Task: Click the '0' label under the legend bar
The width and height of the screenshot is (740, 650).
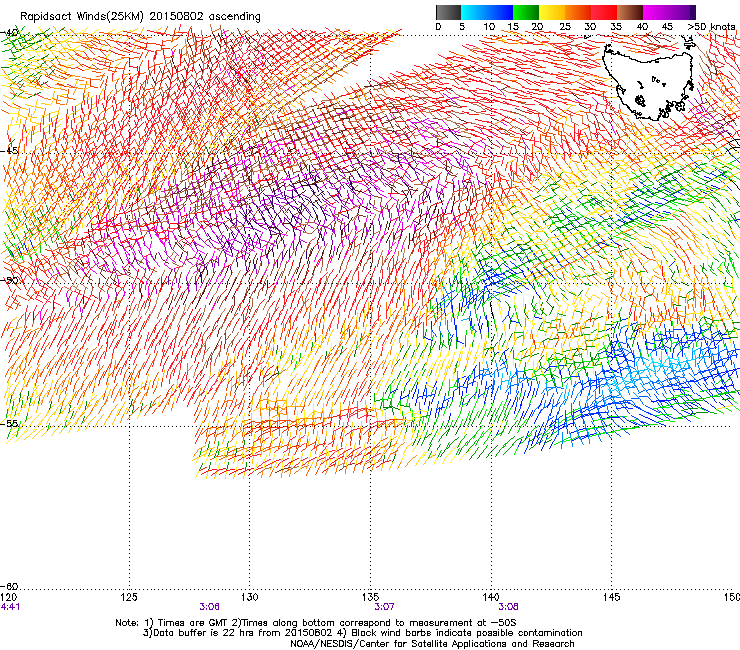Action: pos(438,26)
